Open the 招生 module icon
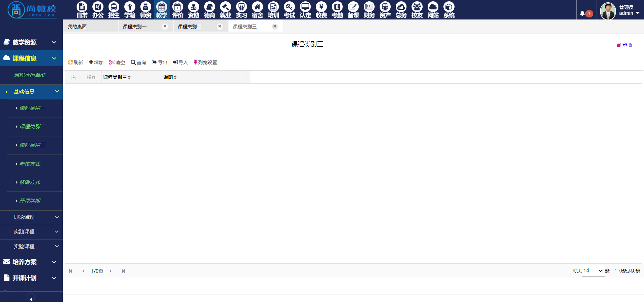Screen dimensions: 644x302 coord(114,10)
